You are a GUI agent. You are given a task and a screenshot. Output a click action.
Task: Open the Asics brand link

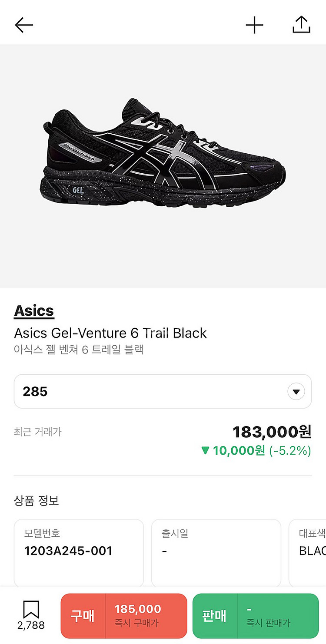click(x=34, y=311)
